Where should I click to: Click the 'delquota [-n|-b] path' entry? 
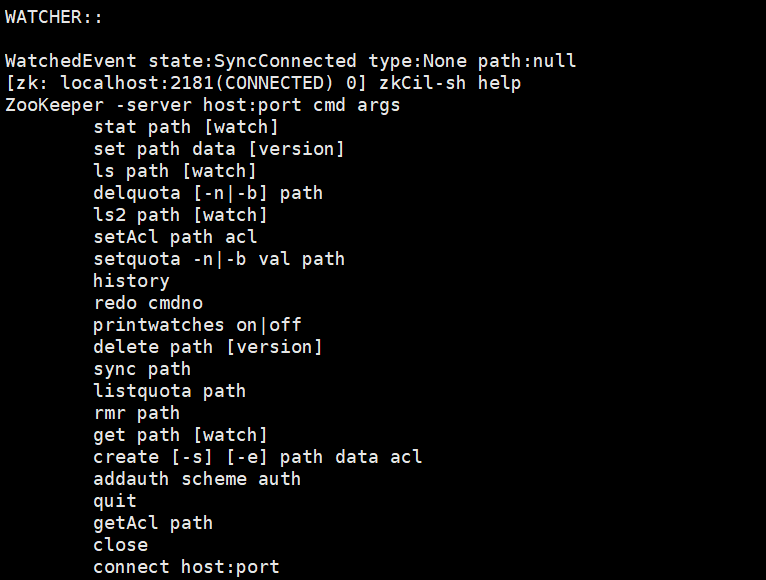coord(208,193)
